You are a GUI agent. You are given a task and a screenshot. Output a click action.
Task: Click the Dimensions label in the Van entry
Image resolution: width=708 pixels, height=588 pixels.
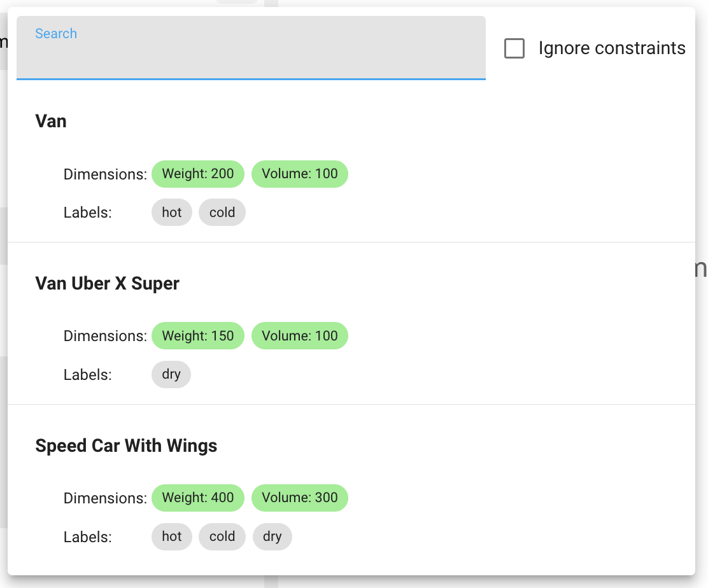pos(105,174)
